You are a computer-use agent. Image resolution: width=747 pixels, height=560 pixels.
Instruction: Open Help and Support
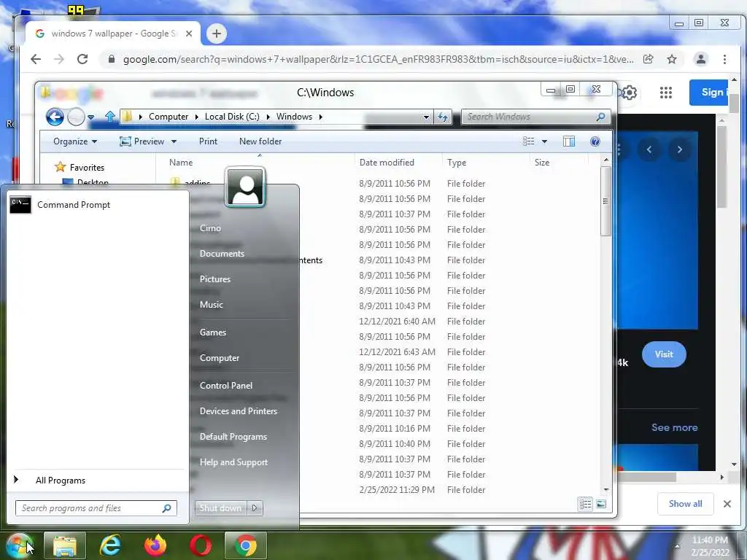point(233,462)
